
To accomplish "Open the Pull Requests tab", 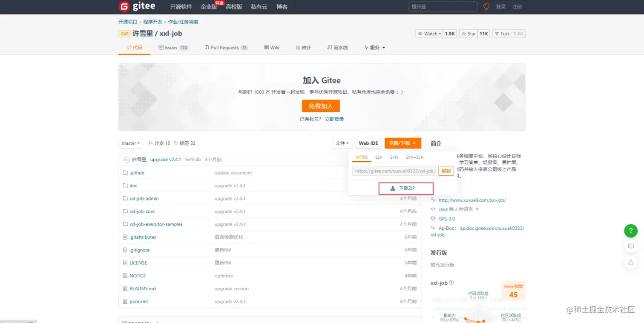I will (226, 48).
